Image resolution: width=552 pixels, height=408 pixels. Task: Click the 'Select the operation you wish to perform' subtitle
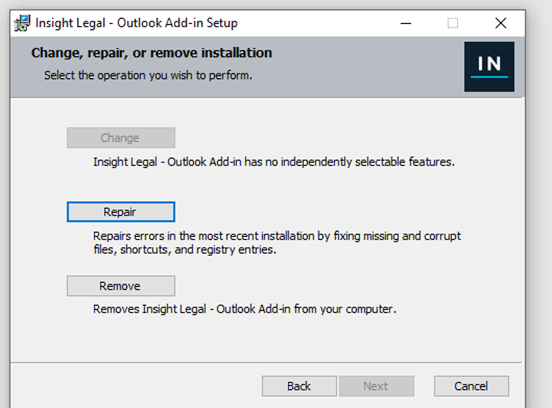click(148, 75)
